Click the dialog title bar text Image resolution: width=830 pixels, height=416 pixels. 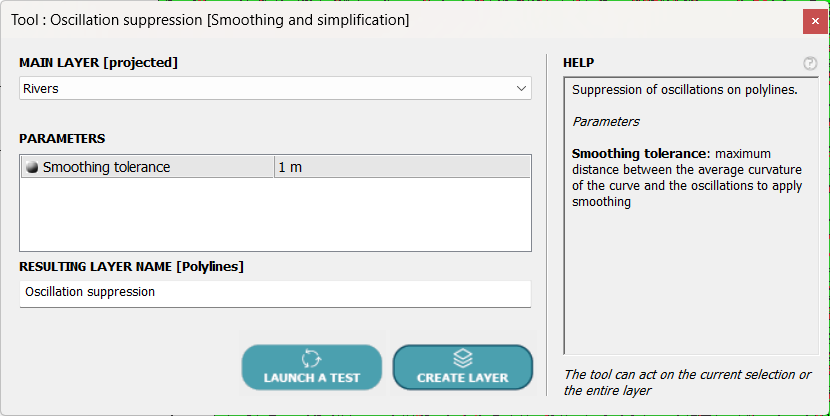(x=210, y=20)
